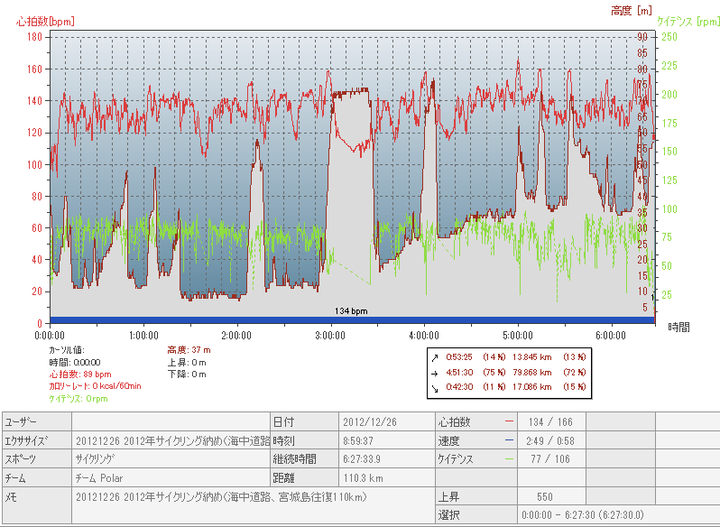Click the uphill arrow icon in summary box
720x527 pixels.
click(434, 358)
